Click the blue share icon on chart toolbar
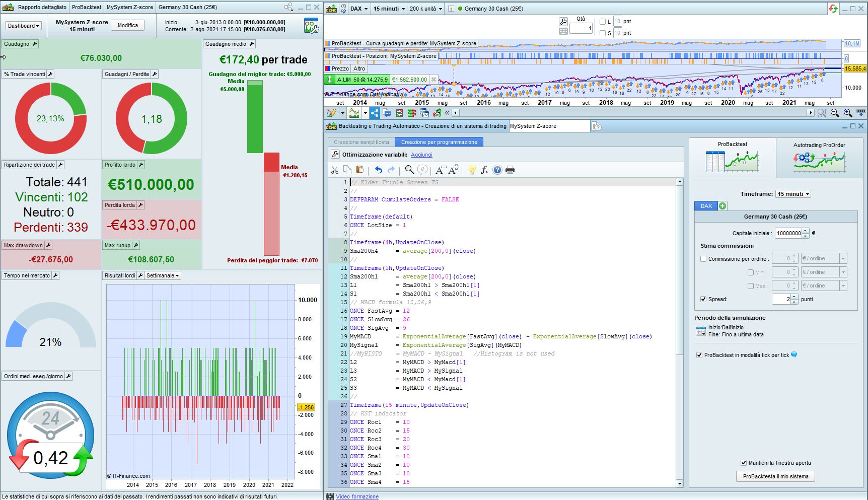 tap(374, 113)
